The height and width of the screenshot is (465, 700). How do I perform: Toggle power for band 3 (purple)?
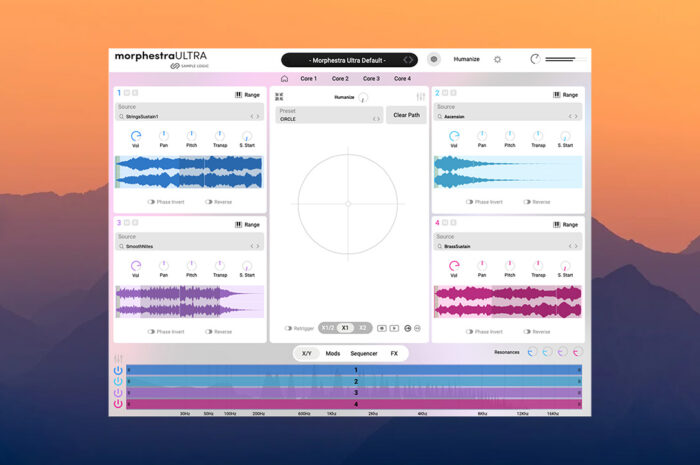tap(118, 392)
